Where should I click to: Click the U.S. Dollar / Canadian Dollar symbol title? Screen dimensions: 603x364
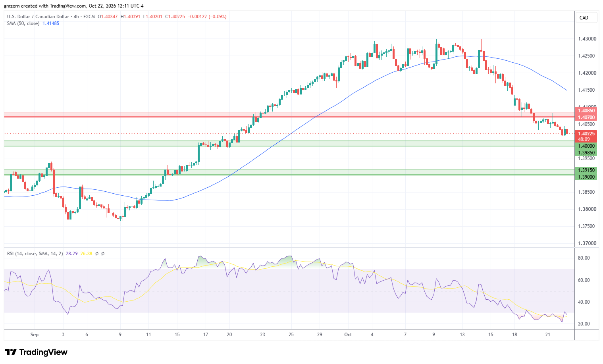(38, 17)
